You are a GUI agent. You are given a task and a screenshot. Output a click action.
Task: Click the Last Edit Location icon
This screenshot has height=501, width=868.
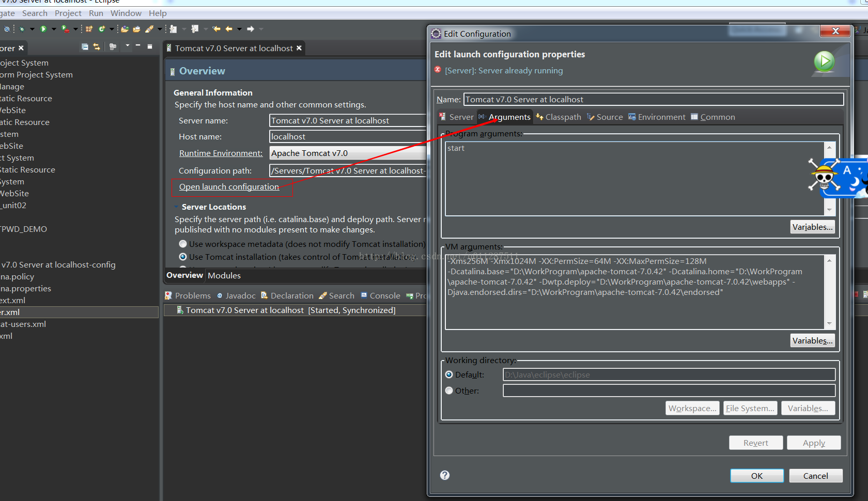click(x=216, y=29)
